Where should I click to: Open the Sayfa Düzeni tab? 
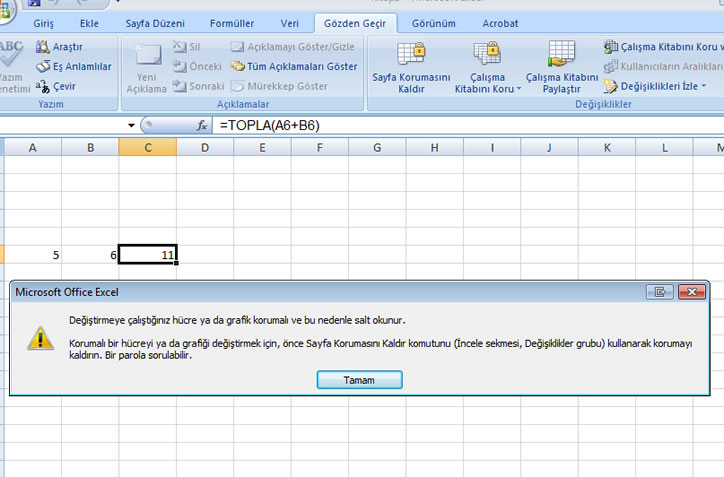tap(155, 24)
